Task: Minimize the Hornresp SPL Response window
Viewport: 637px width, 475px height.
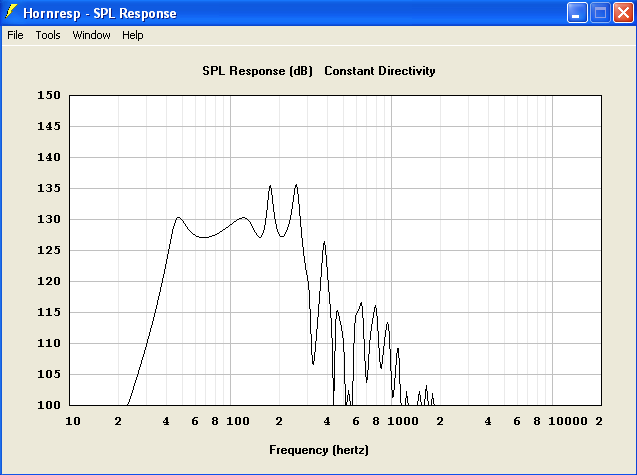Action: click(577, 13)
